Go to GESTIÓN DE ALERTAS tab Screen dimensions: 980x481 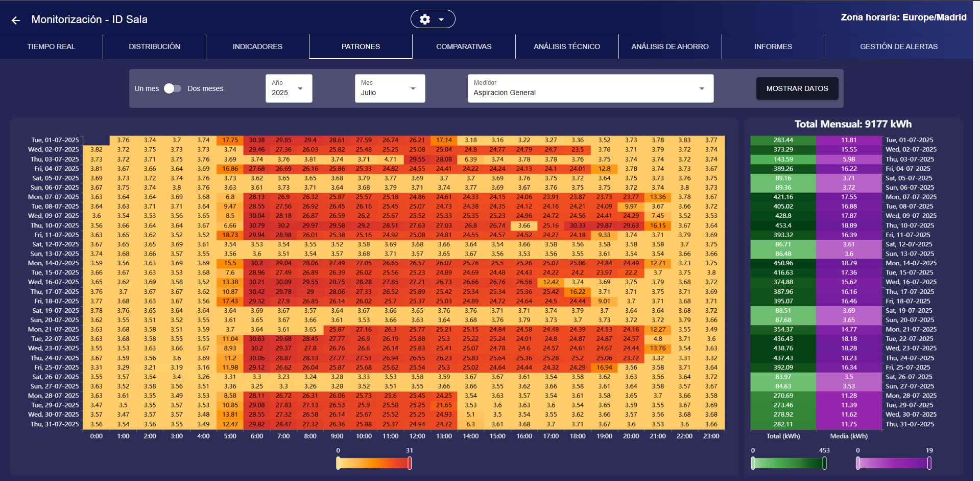point(899,47)
